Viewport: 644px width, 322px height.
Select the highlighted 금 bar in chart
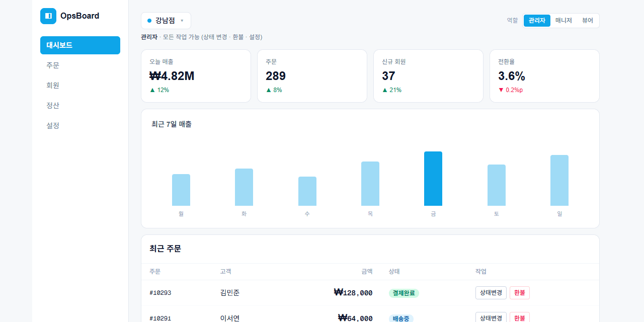[433, 179]
